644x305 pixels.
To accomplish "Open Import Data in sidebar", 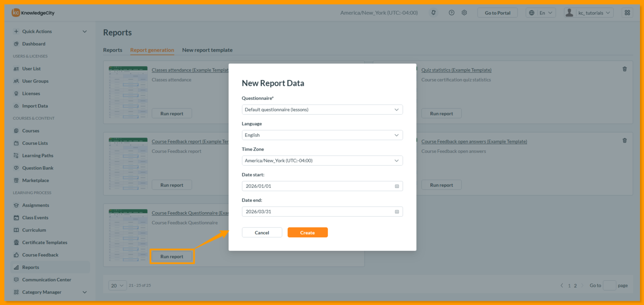I will (x=35, y=106).
